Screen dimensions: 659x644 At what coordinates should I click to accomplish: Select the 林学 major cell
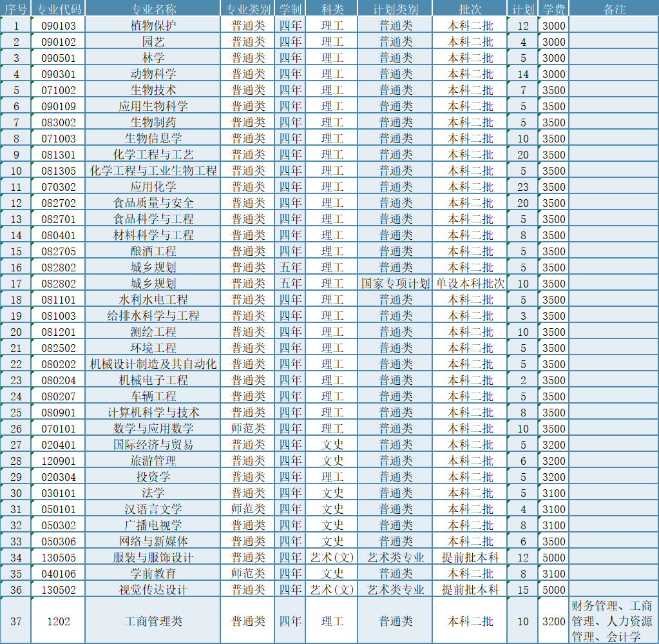(x=153, y=57)
